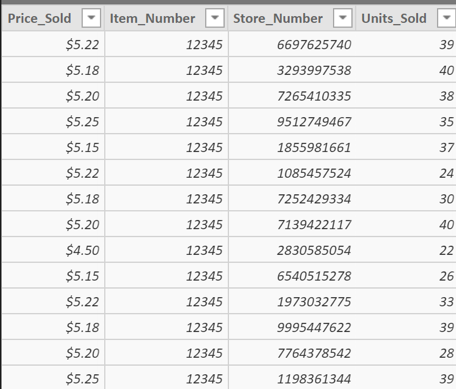Screen dimensions: 456x389
Task: Open the Store_Number column filter dropdown
Action: [342, 18]
